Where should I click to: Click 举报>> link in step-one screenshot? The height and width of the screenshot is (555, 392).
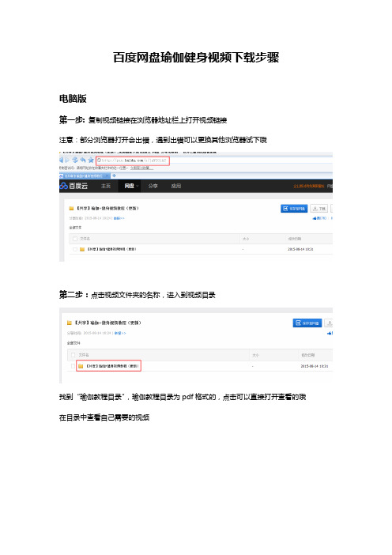pos(119,218)
